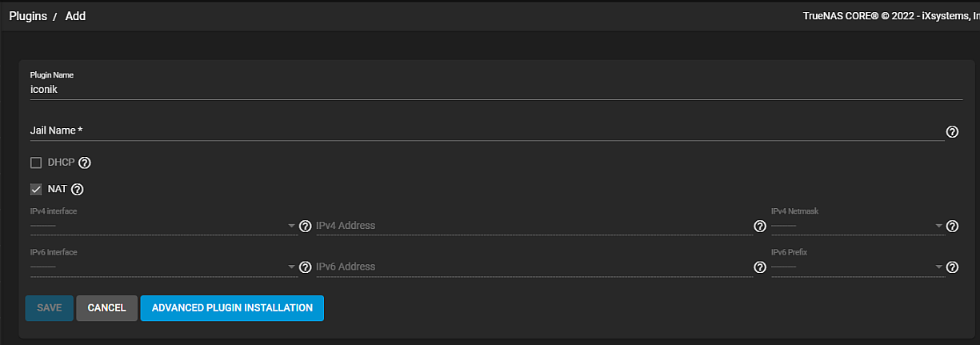Screen dimensions: 980x345
Task: Open the IPv6 Prefix help icon
Action: (x=952, y=267)
